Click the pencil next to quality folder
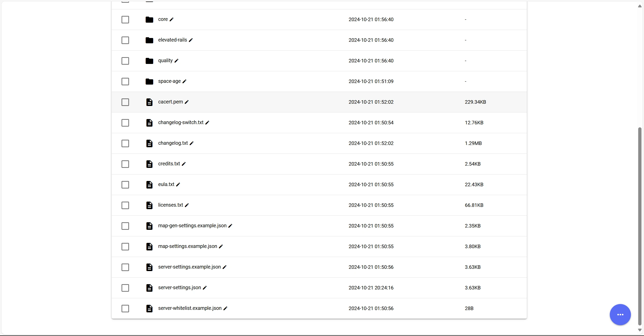 pos(177,61)
